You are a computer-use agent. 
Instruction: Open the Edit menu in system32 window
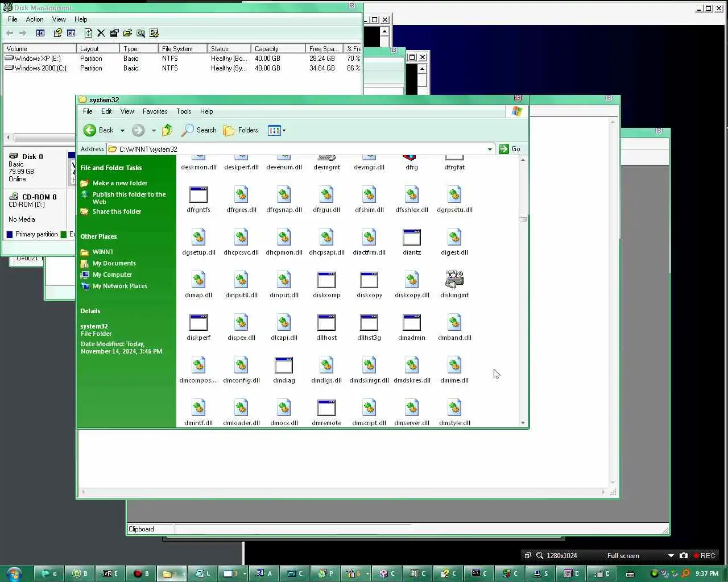106,111
